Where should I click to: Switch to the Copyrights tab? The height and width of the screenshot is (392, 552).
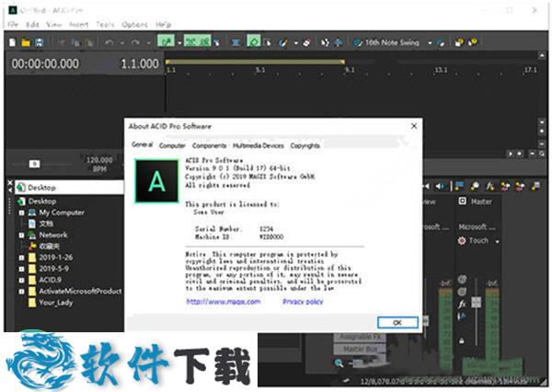(x=305, y=145)
